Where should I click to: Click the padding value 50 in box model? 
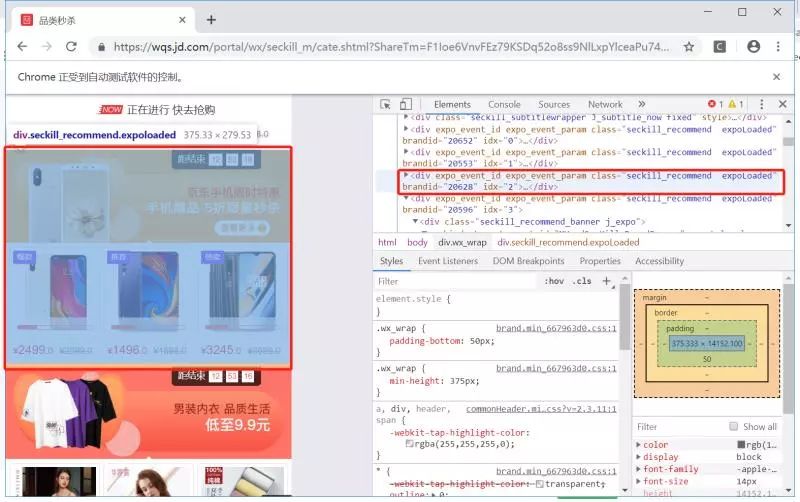pyautogui.click(x=707, y=359)
